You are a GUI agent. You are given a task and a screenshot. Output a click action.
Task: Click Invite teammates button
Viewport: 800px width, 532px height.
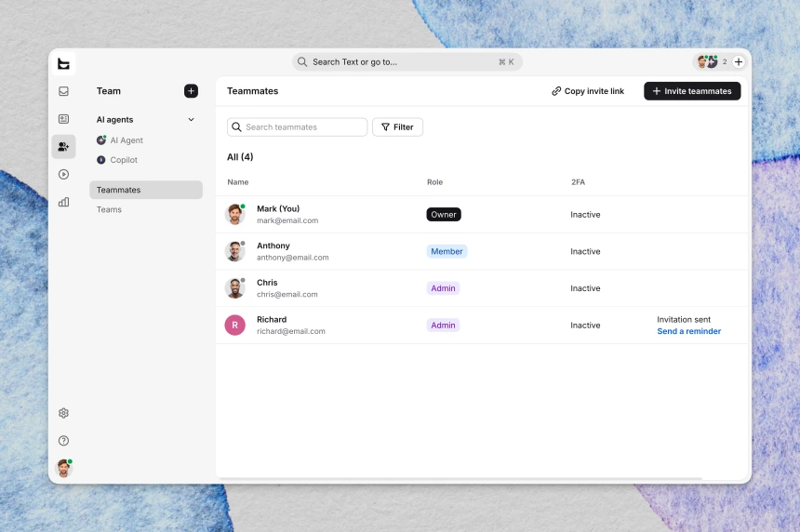[x=692, y=91]
